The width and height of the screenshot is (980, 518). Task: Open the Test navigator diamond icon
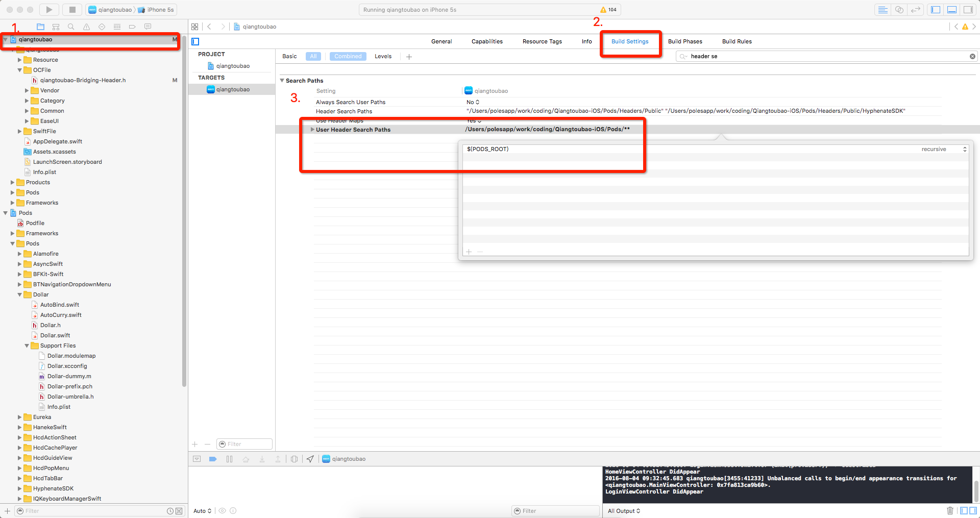point(102,27)
